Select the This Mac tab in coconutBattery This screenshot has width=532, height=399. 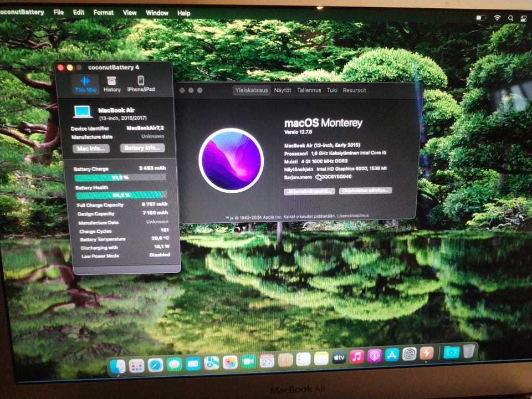[x=85, y=84]
